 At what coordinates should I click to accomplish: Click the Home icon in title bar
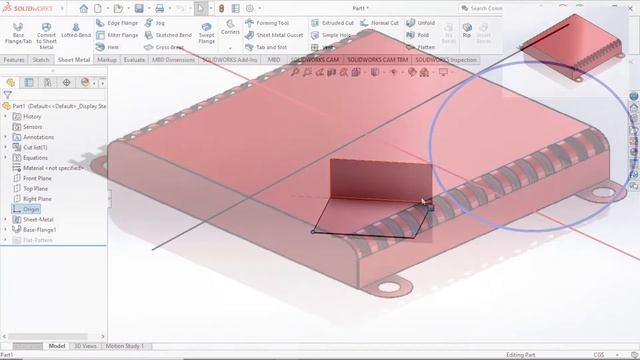pyautogui.click(x=84, y=8)
